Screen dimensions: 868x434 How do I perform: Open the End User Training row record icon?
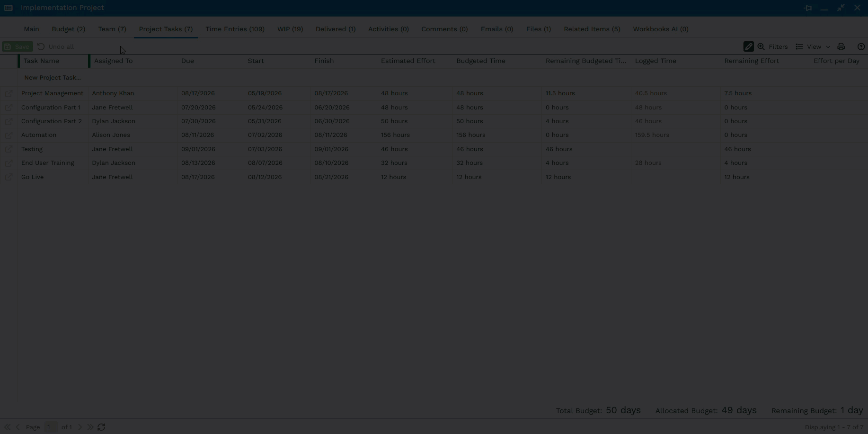click(x=9, y=163)
